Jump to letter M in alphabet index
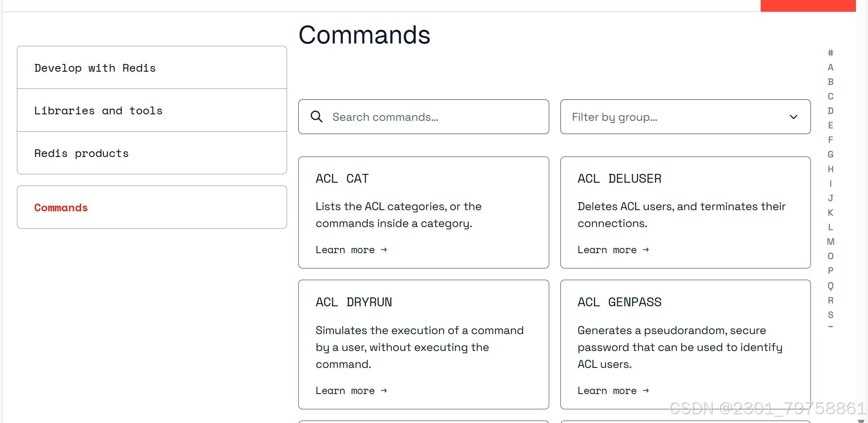The height and width of the screenshot is (423, 868). point(830,242)
